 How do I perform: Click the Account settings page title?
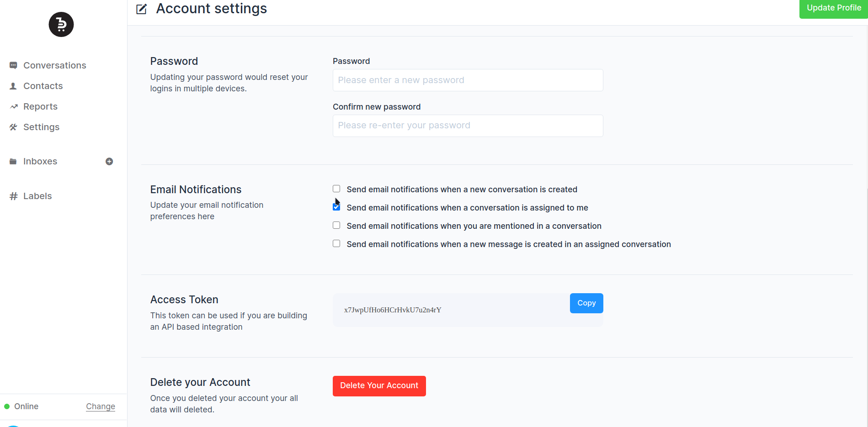(x=212, y=8)
